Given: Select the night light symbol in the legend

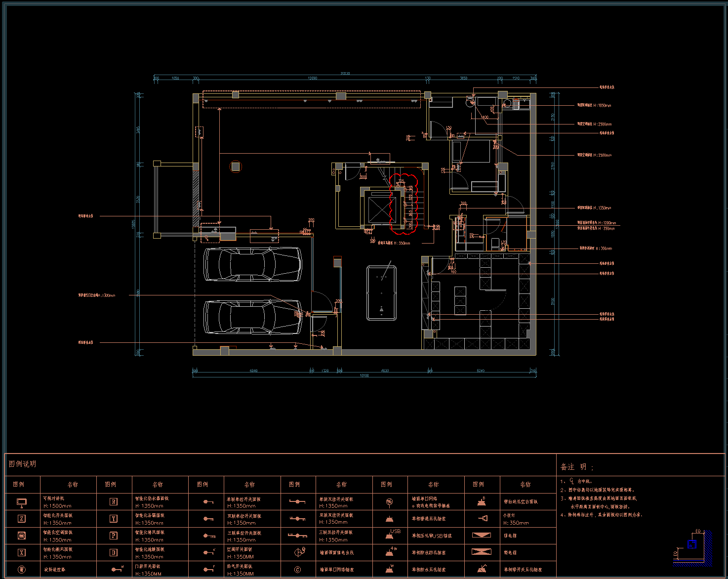Looking at the screenshot, I should pos(483,518).
